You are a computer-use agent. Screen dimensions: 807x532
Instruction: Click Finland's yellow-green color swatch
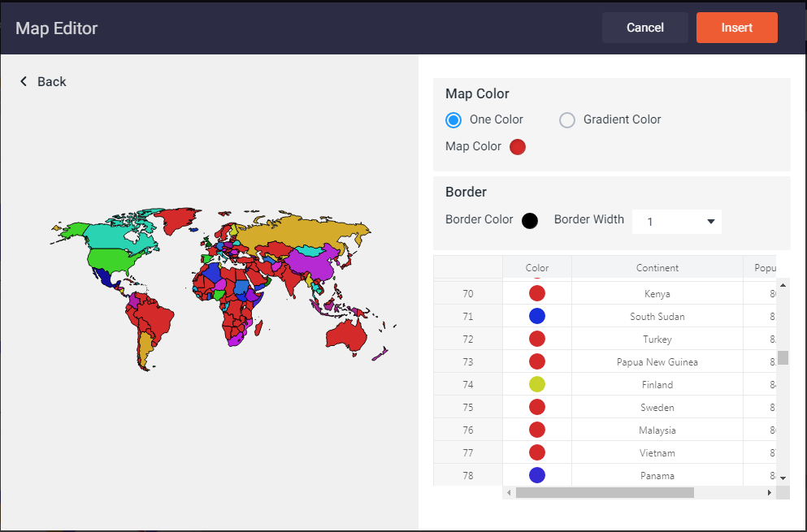pos(537,384)
